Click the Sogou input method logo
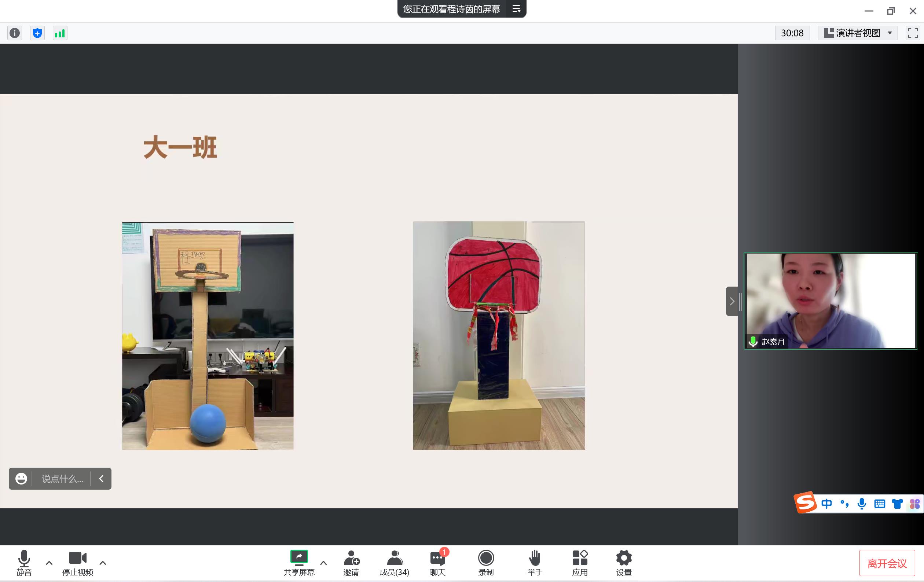924x582 pixels. coord(805,502)
